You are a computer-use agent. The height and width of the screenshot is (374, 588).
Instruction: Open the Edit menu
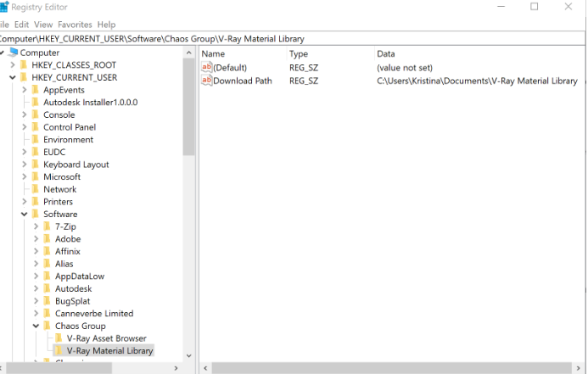click(22, 25)
